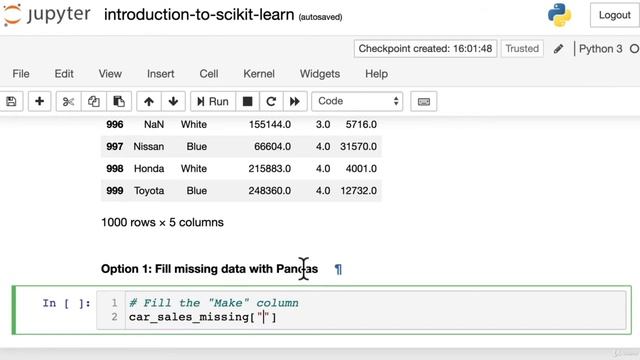This screenshot has width=640, height=360.
Task: Open the Widgets menu
Action: point(320,74)
